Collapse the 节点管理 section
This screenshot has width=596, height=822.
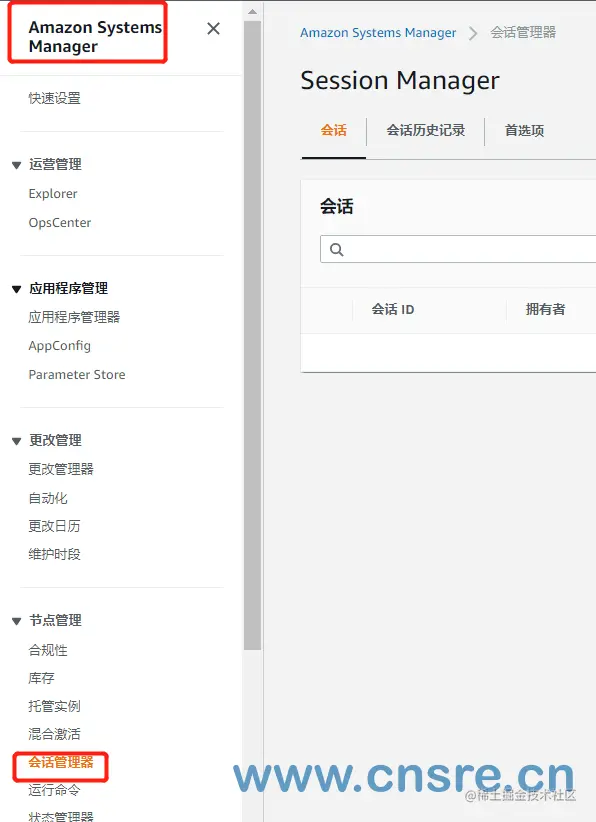16,621
